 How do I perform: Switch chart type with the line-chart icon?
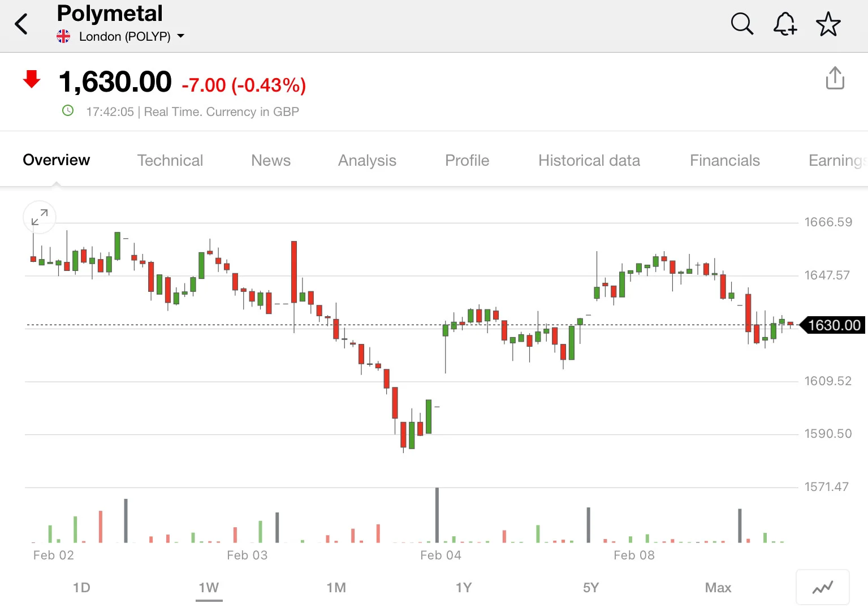click(823, 588)
